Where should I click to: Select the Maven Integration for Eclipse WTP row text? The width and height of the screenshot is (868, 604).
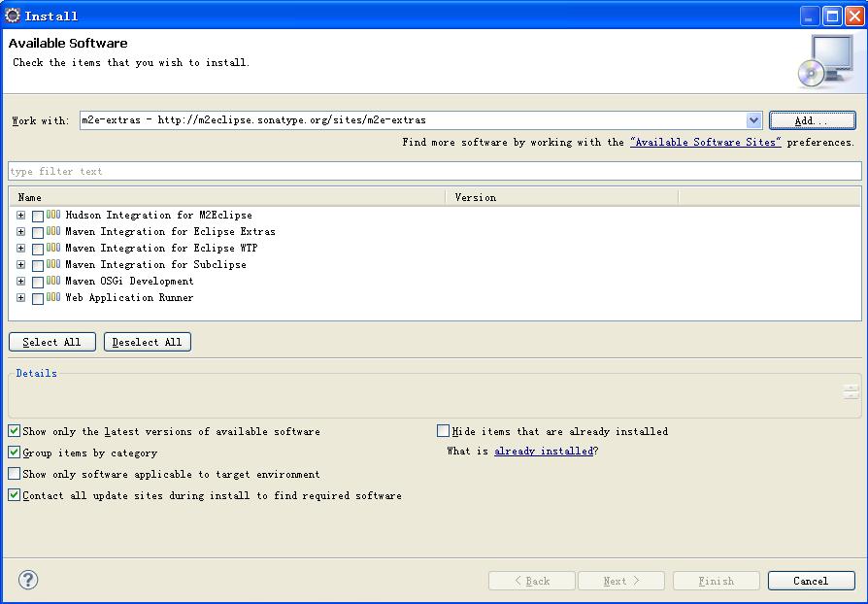pos(161,248)
